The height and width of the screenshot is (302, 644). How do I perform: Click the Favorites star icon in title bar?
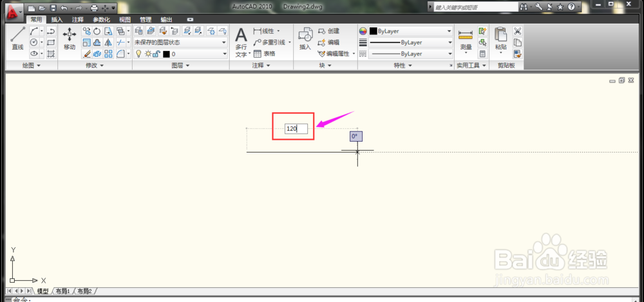point(560,7)
